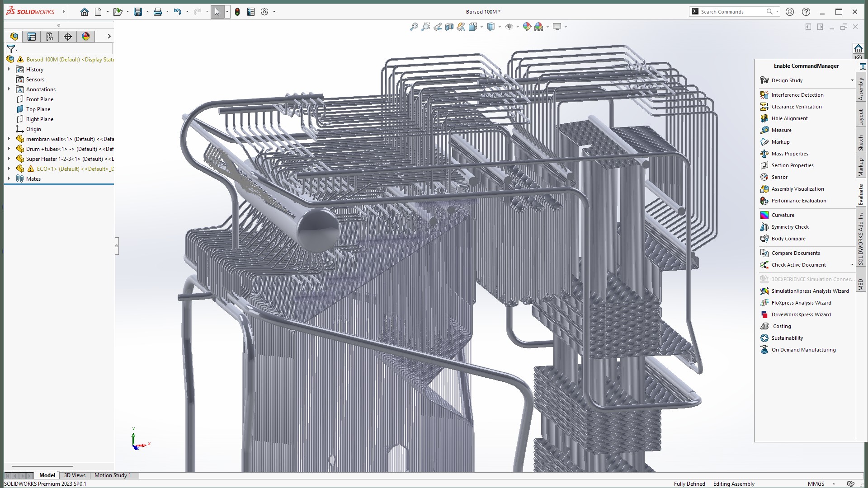The image size is (868, 488).
Task: Click the Previous View icon
Action: [x=438, y=27]
